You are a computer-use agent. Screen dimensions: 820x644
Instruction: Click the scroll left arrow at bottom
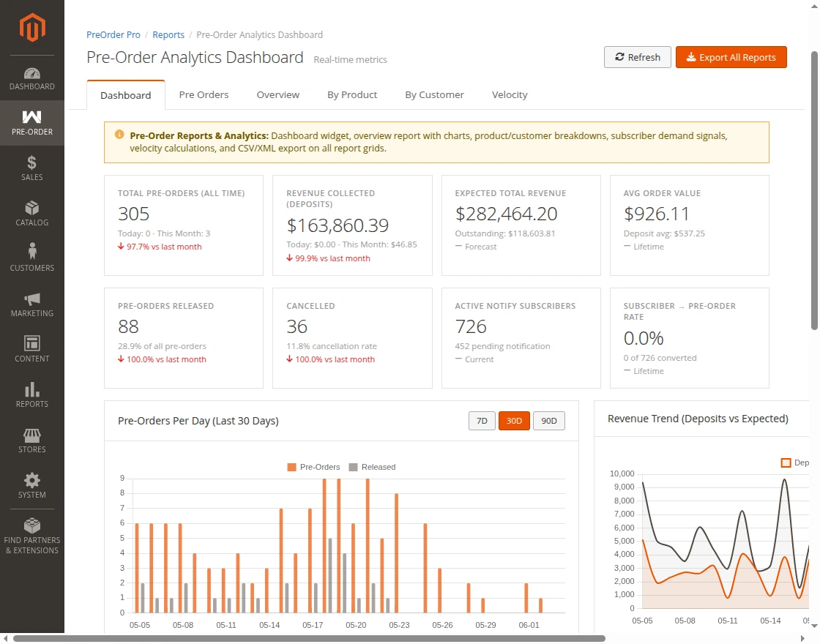coord(7,638)
